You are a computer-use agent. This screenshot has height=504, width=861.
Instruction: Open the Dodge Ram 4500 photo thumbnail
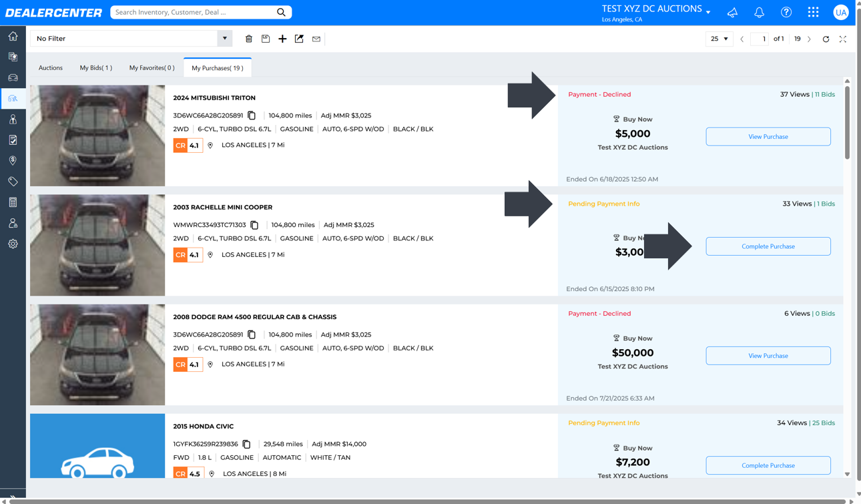[97, 354]
